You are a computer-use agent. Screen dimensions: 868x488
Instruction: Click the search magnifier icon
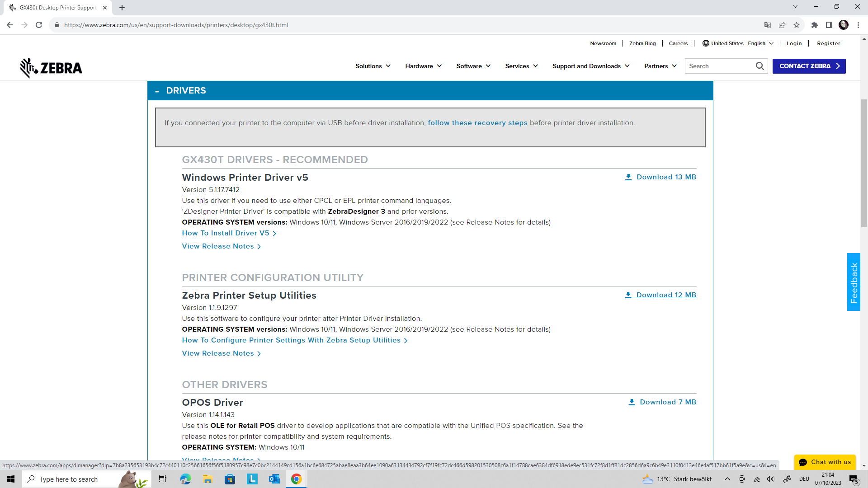759,66
